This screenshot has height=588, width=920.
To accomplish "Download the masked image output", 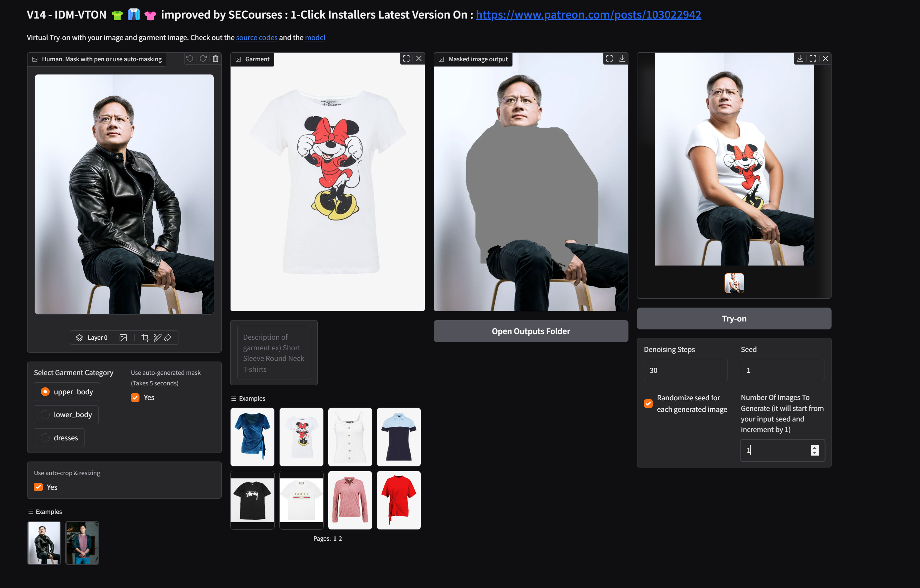I will [622, 58].
